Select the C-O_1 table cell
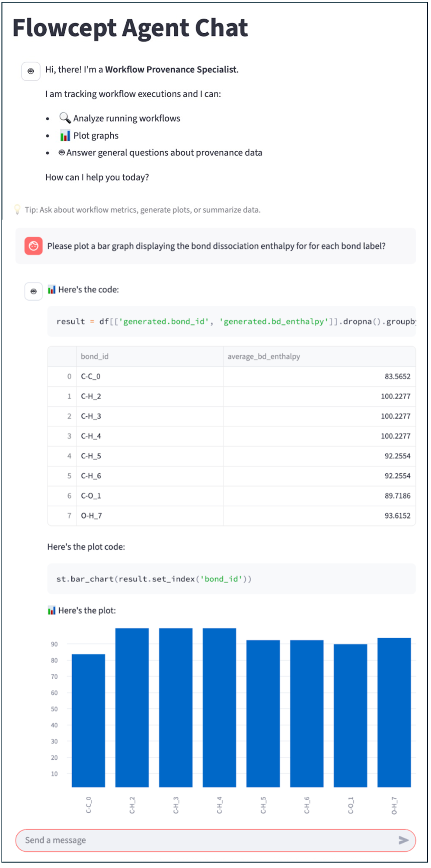The height and width of the screenshot is (868, 431). tap(150, 496)
